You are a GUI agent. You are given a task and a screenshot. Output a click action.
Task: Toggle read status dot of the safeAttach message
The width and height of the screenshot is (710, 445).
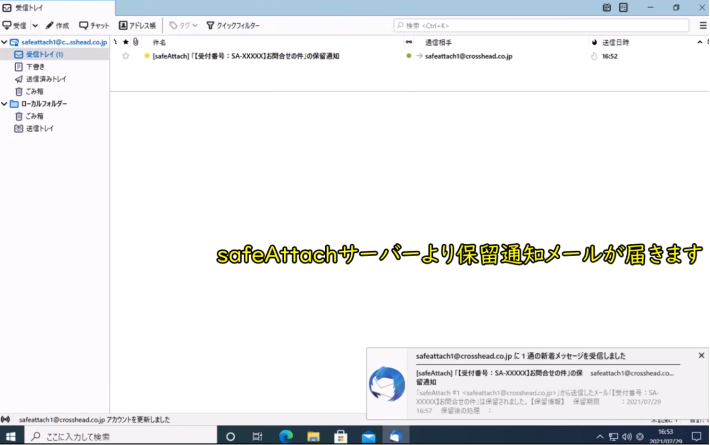pos(409,56)
